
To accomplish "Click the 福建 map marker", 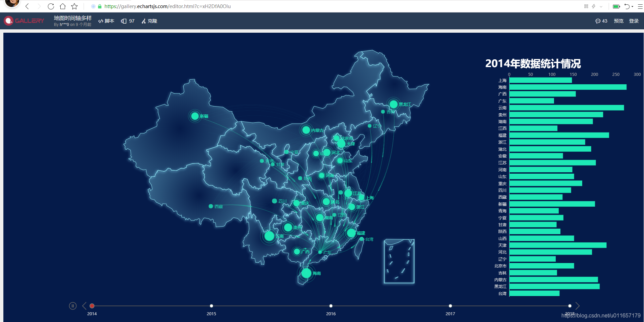I will coord(351,233).
